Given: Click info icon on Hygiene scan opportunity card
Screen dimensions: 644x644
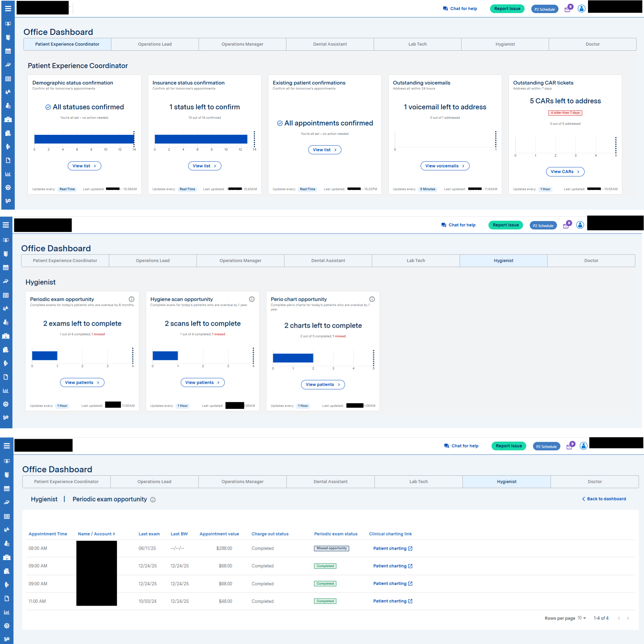Looking at the screenshot, I should 252,299.
